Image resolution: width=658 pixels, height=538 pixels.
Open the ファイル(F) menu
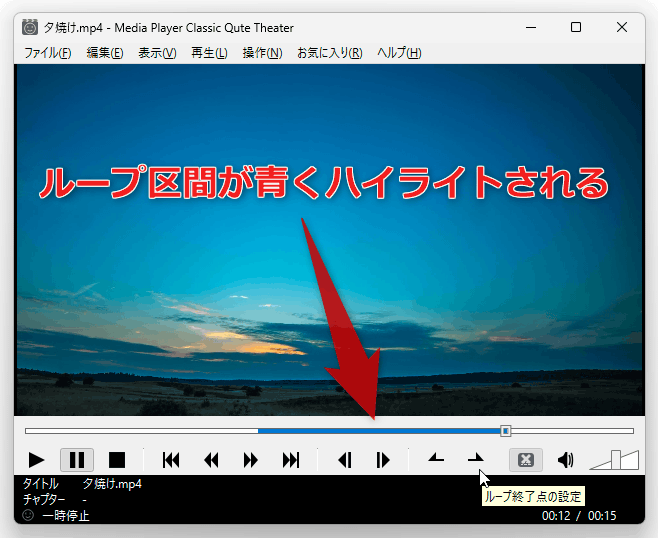[x=47, y=53]
